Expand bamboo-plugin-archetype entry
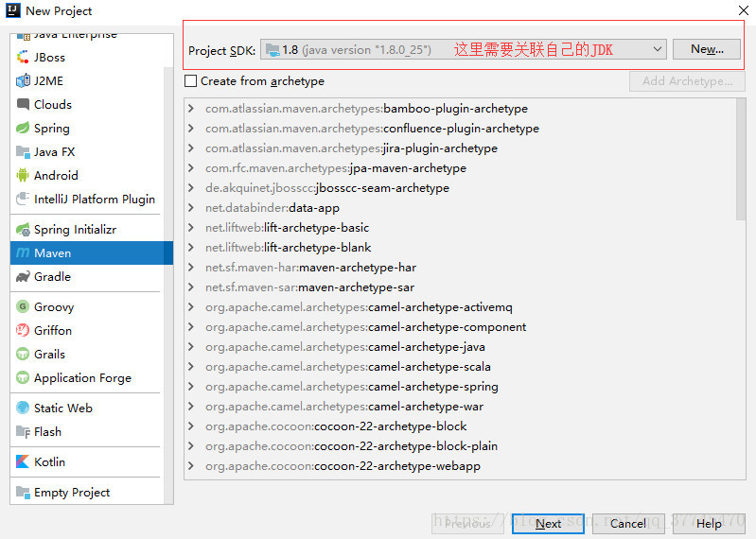This screenshot has height=539, width=756. pos(191,109)
